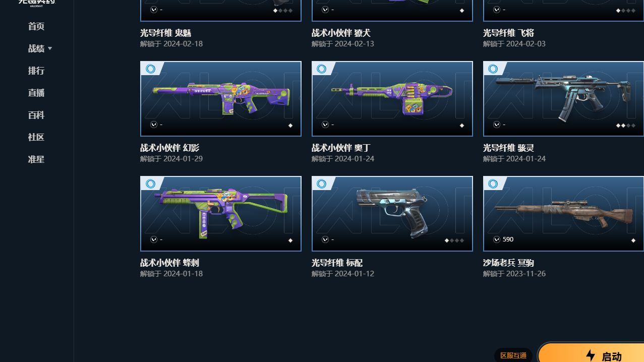Launch the game with 启动 button
This screenshot has width=644, height=362.
[x=592, y=353]
